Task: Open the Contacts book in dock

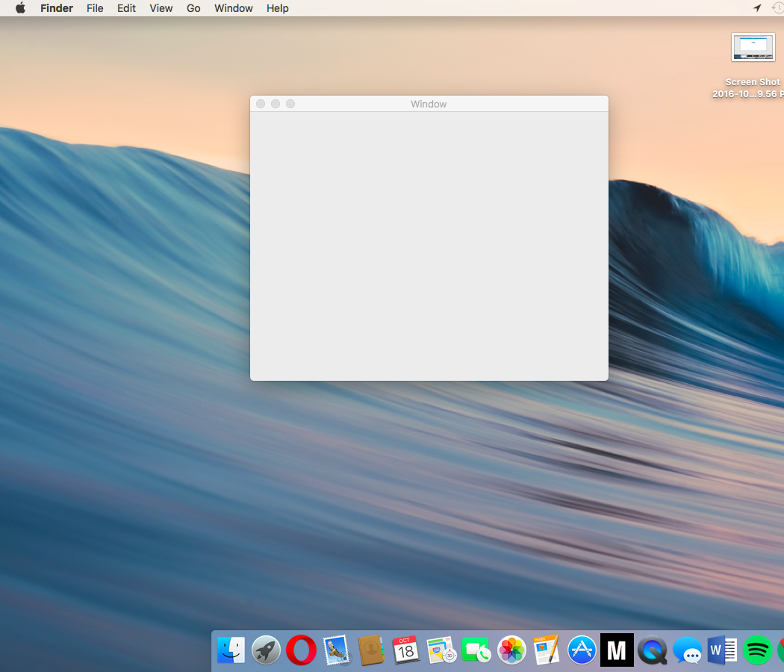Action: [371, 650]
